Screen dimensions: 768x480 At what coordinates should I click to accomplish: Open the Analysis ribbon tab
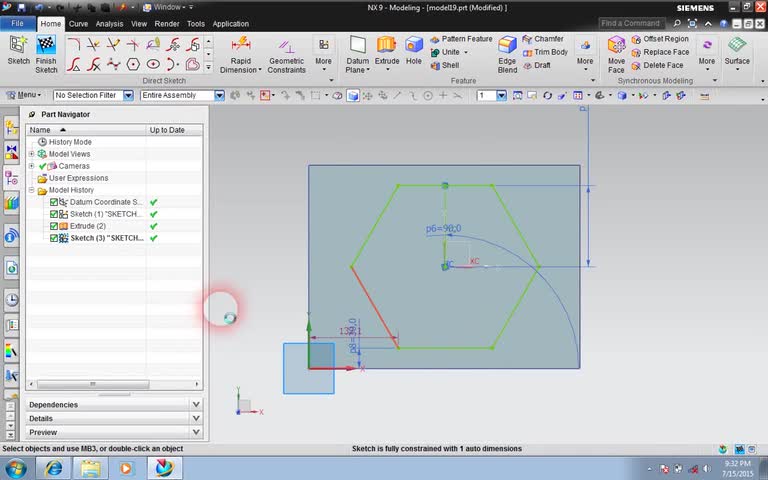point(109,24)
